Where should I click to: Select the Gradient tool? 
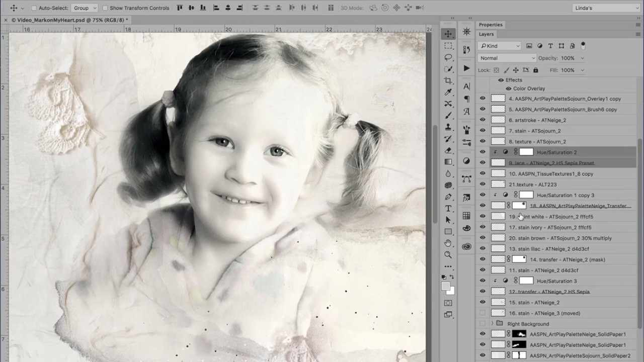pyautogui.click(x=448, y=161)
